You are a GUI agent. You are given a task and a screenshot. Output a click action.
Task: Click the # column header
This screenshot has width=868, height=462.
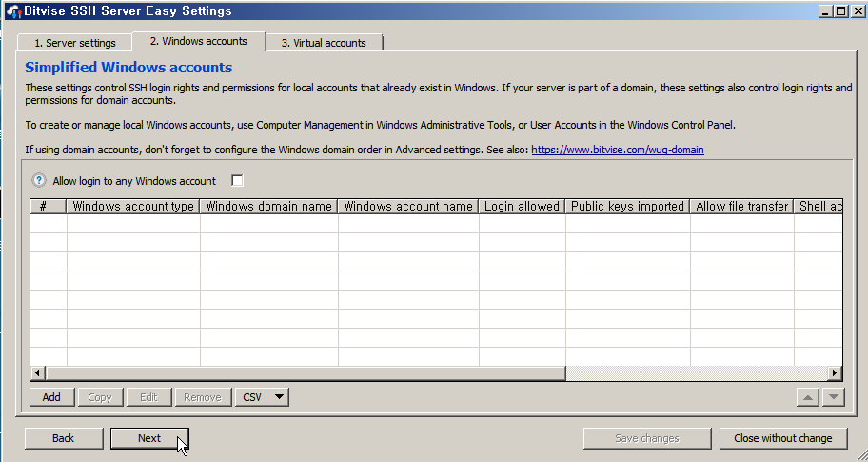(x=49, y=206)
